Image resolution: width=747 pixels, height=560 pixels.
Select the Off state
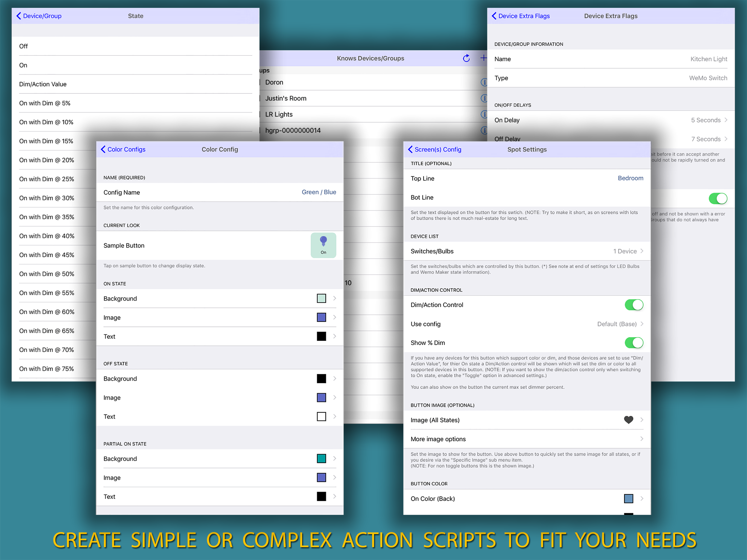(135, 46)
